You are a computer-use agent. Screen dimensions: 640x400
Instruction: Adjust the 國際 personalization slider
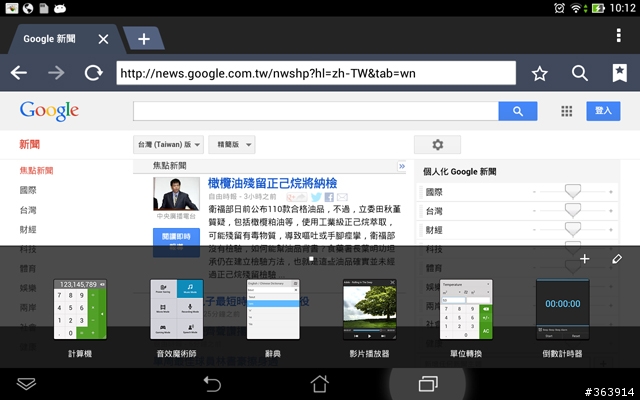[573, 191]
